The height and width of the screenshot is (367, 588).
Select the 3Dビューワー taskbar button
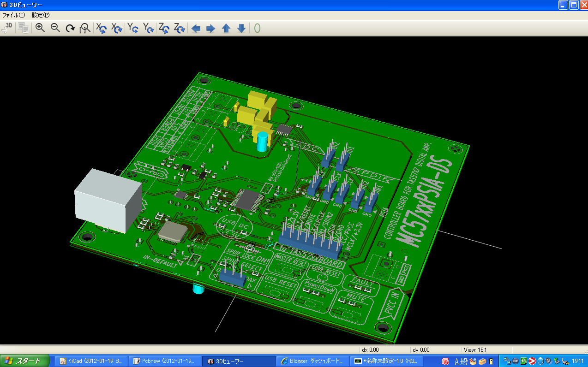[x=239, y=361]
